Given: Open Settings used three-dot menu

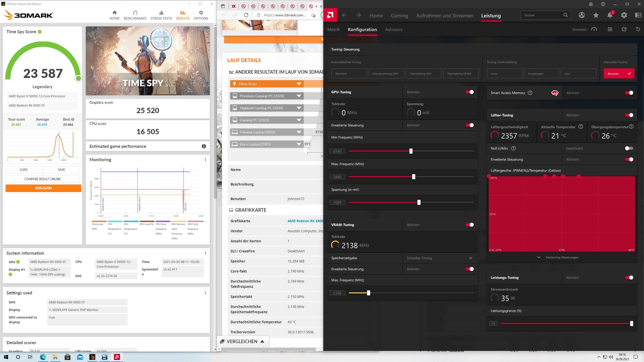Looking at the screenshot, I should click(205, 293).
